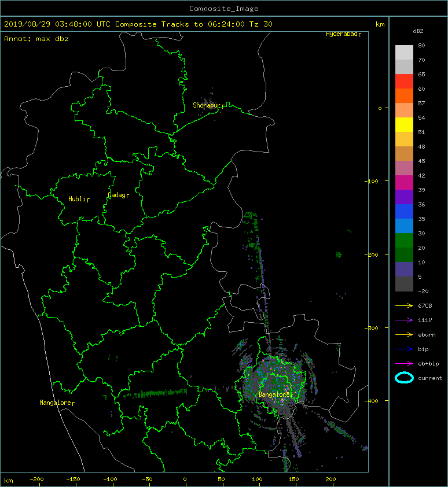This screenshot has height=487, width=448.
Task: Click the cyan 'current' ellipse legend icon
Action: click(404, 378)
